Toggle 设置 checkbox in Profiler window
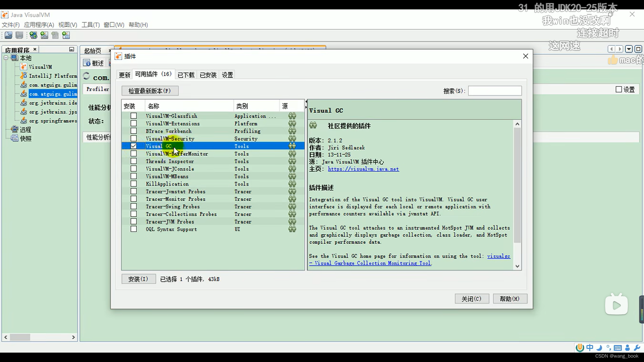This screenshot has width=644, height=362. 619,89
